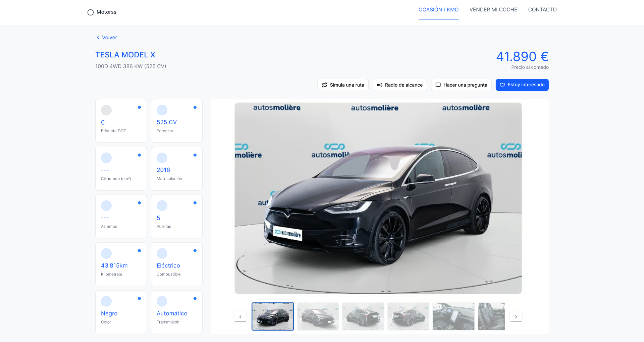Click the radar icon in Radio de alcance

tap(380, 85)
